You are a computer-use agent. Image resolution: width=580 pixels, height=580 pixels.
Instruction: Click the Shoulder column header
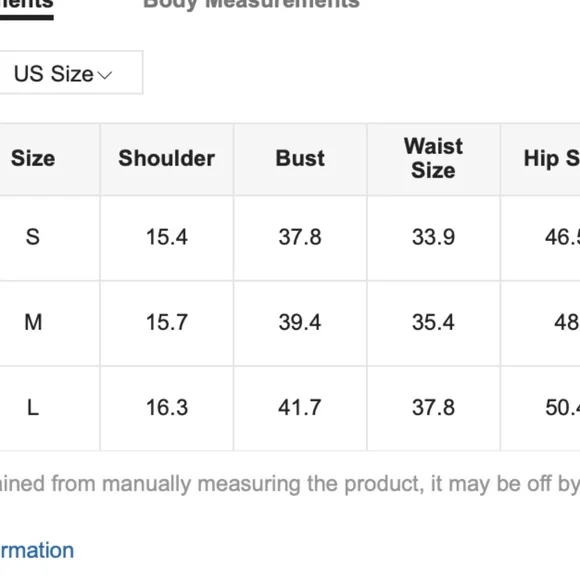click(166, 158)
